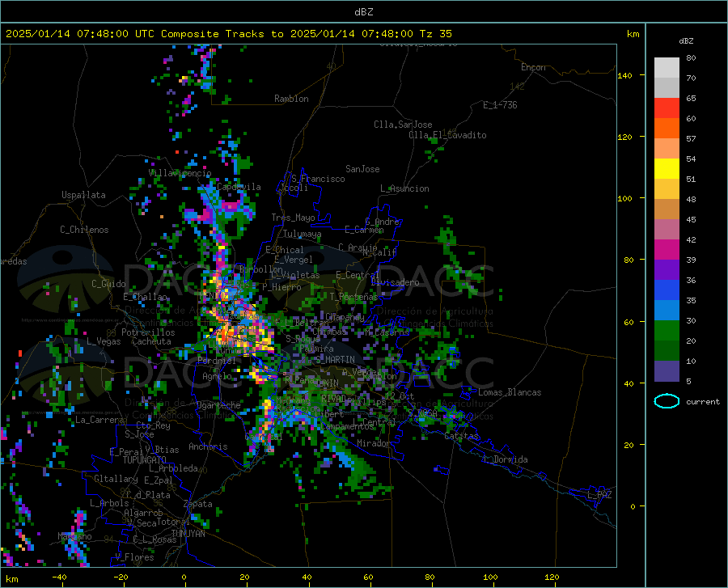Pick the red 60–65 dBZ legend swatch

click(x=667, y=108)
